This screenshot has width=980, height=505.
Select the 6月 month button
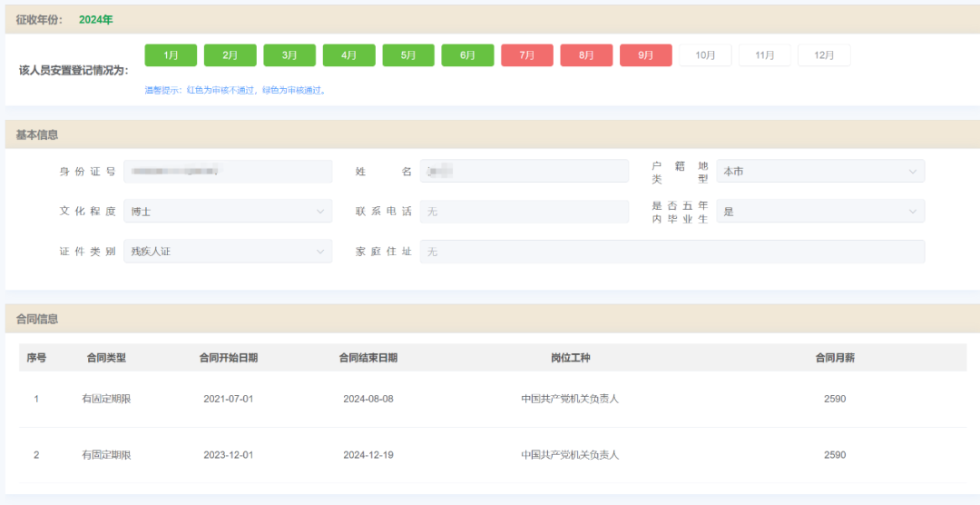click(x=467, y=55)
